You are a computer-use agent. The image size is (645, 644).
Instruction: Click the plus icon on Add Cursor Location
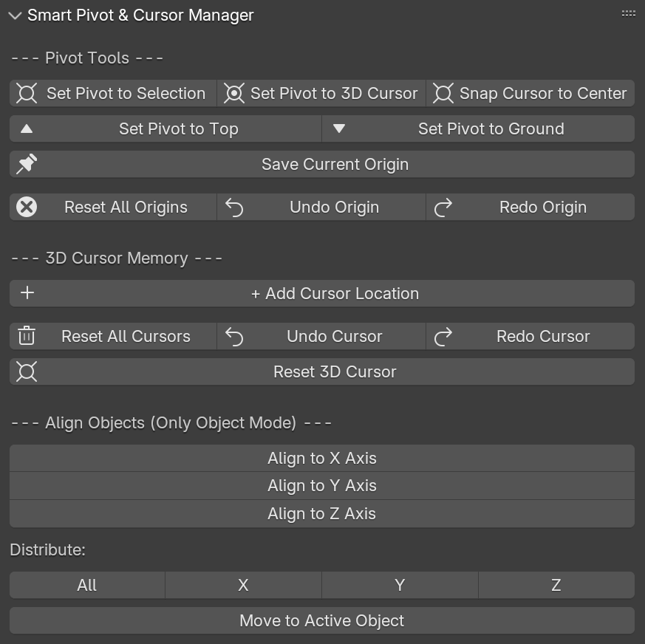click(x=27, y=292)
